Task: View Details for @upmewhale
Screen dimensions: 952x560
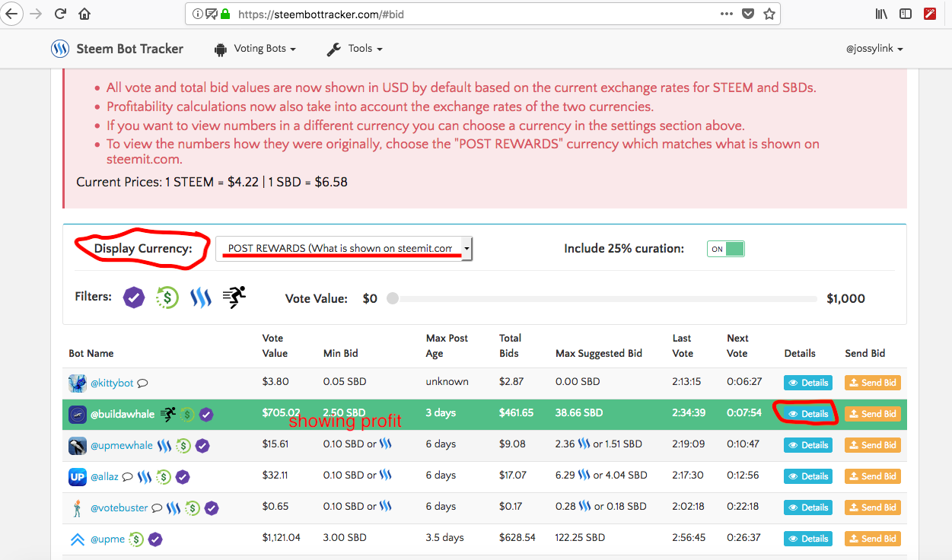Action: coord(807,445)
